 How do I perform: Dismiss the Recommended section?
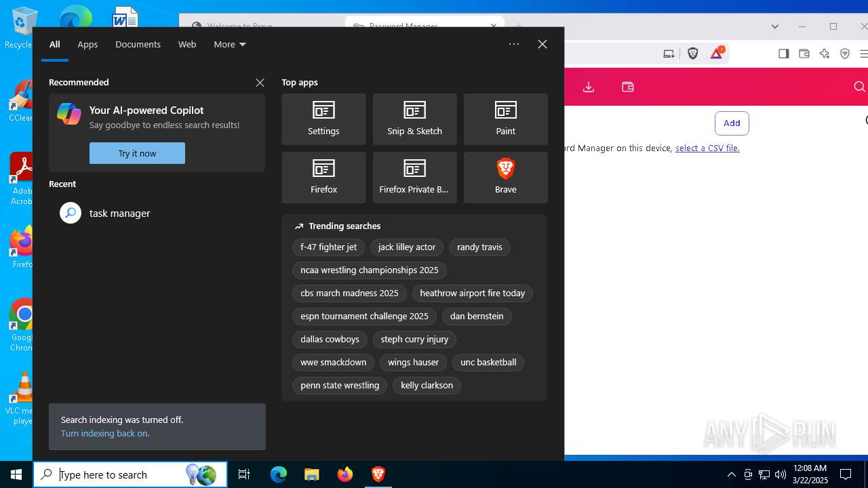[x=260, y=83]
